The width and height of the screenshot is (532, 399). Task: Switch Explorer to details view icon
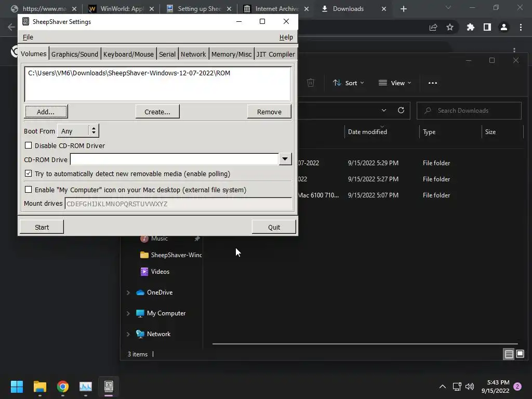coord(509,354)
